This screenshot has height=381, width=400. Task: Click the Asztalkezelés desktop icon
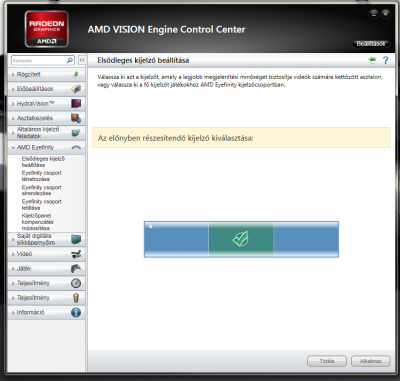click(x=76, y=118)
